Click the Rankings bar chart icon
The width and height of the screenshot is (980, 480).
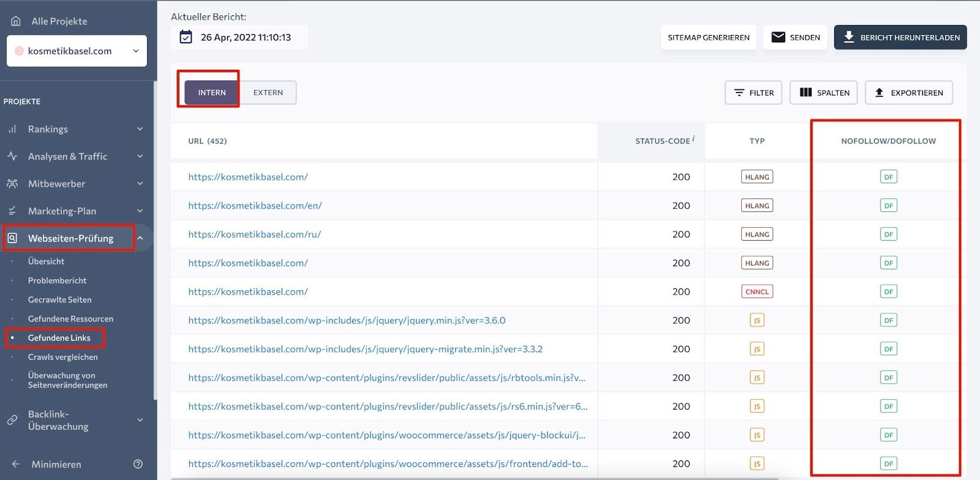point(12,129)
